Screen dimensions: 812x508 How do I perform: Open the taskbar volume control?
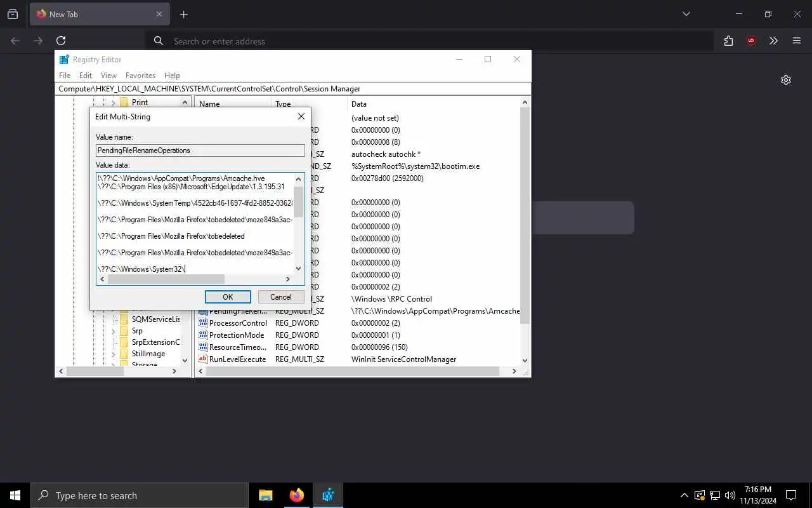point(730,495)
